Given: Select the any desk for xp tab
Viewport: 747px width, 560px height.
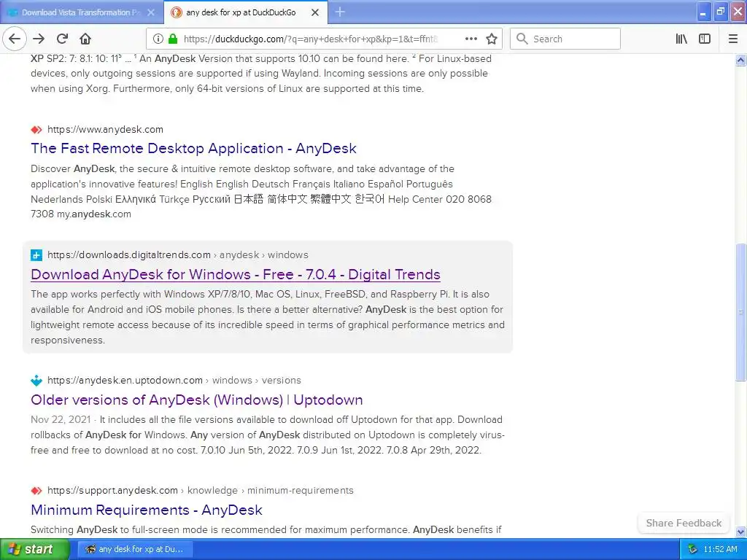Looking at the screenshot, I should [x=246, y=12].
